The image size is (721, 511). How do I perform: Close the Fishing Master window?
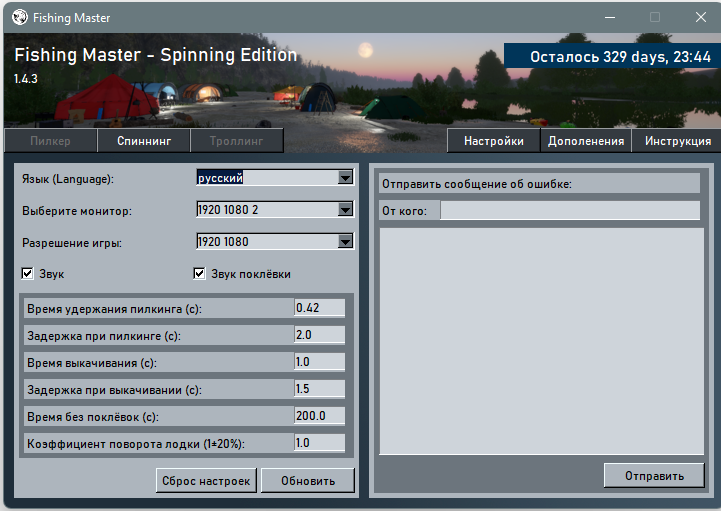coord(701,17)
